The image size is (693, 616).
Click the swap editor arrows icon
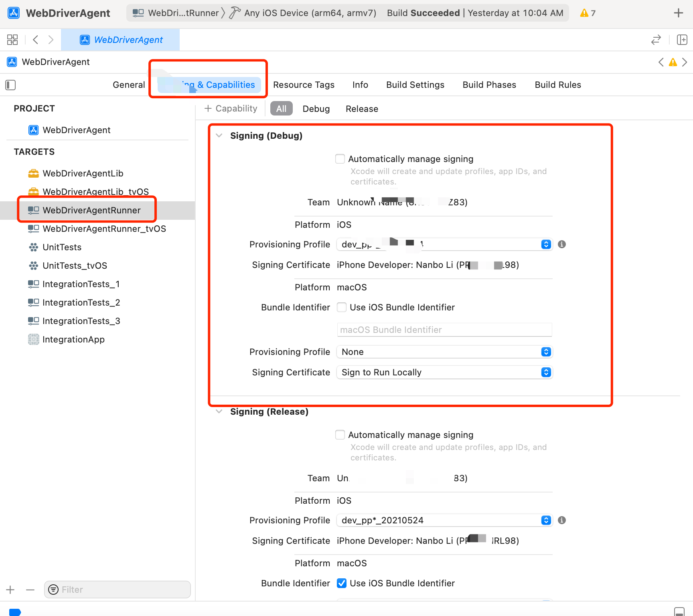click(656, 40)
